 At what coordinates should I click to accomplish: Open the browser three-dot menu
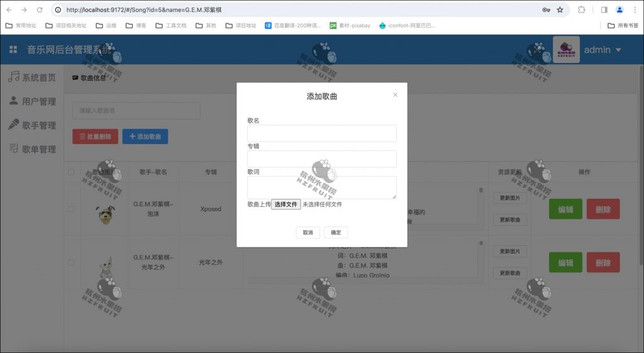click(635, 9)
